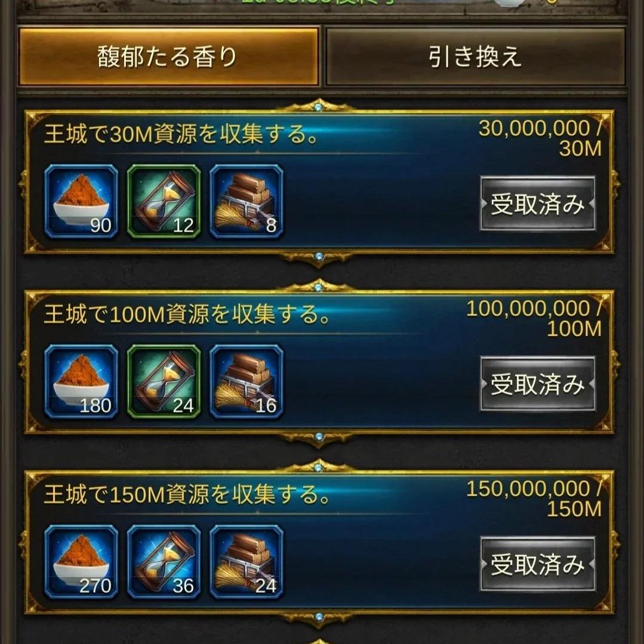Switch to the 引き換え tab
Viewport: 644px width, 644px height.
point(476,56)
